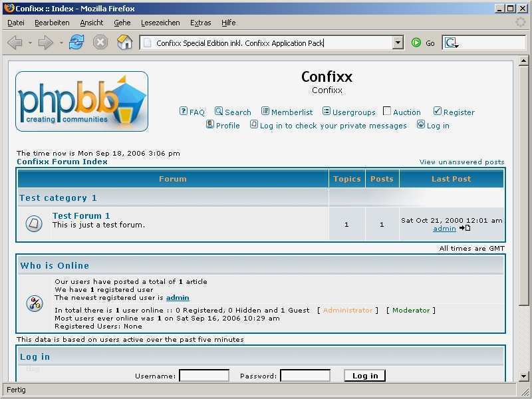Click the vertical scrollbar thumb

(523, 186)
